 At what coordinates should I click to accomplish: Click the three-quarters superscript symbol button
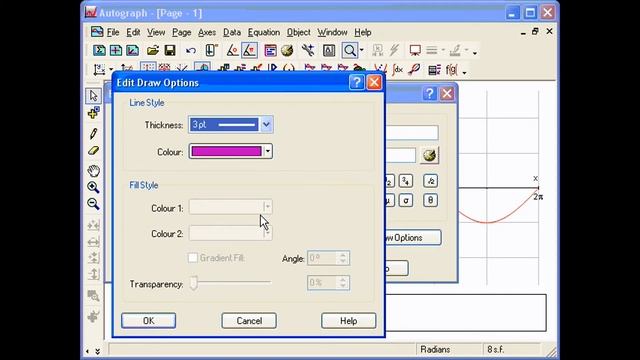(x=406, y=181)
